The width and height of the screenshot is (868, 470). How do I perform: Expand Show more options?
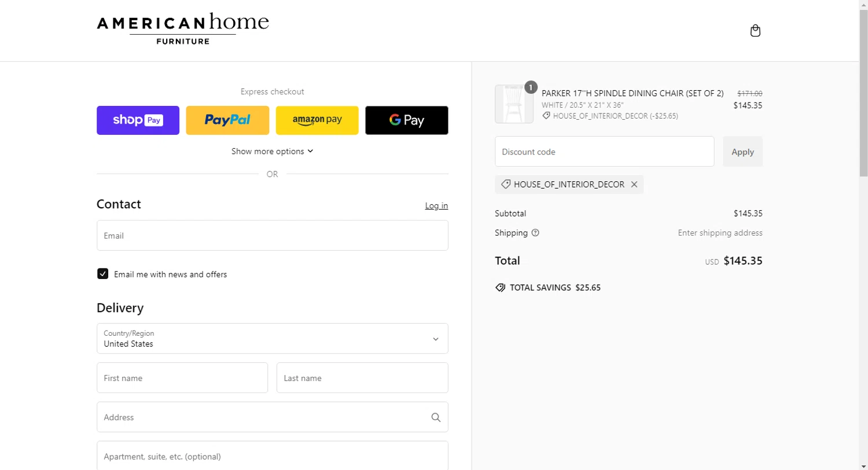pyautogui.click(x=273, y=151)
